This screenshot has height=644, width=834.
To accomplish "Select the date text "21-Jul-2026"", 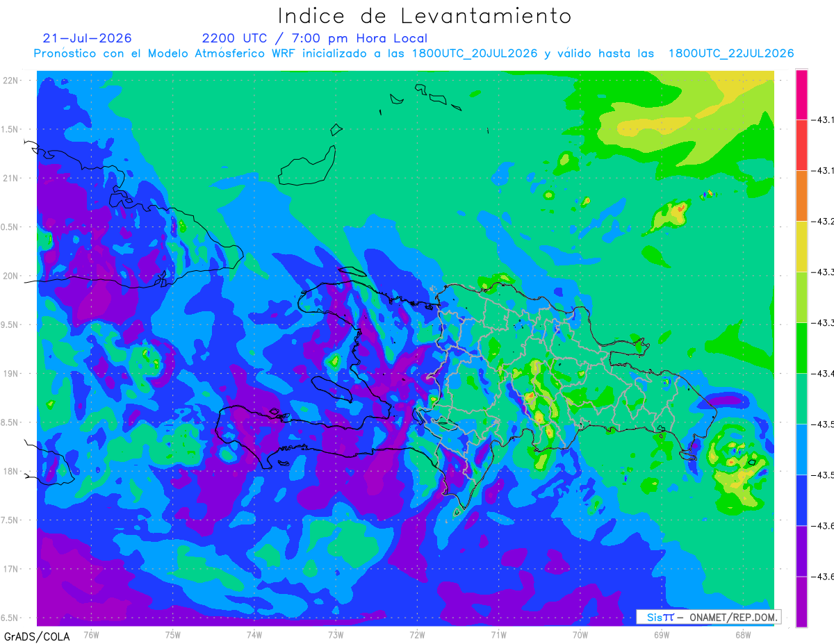I will coord(87,38).
